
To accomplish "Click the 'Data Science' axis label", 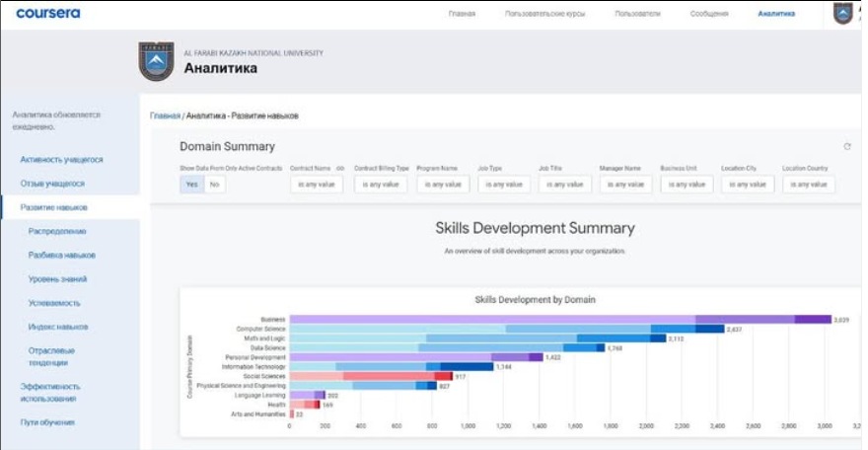I will point(268,348).
